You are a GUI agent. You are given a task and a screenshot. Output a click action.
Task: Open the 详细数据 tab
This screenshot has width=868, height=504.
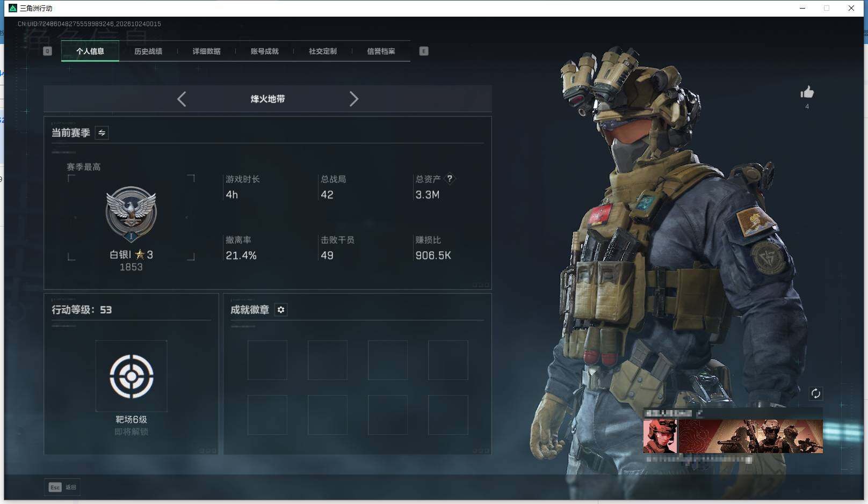coord(206,51)
